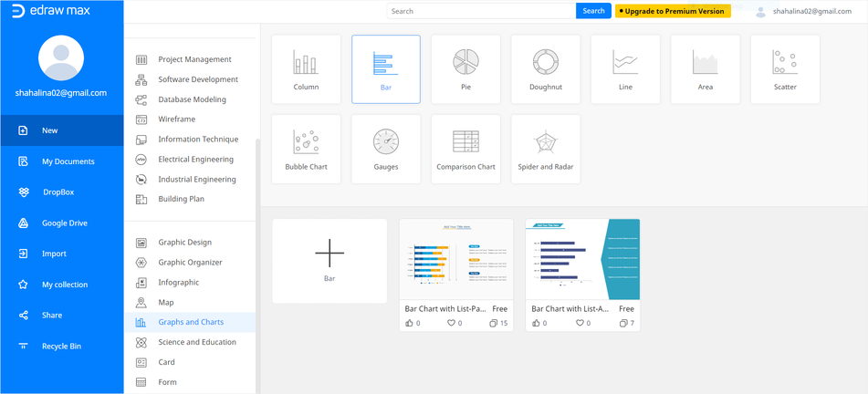The height and width of the screenshot is (394, 868).
Task: Choose the Scatter chart type
Action: point(785,69)
